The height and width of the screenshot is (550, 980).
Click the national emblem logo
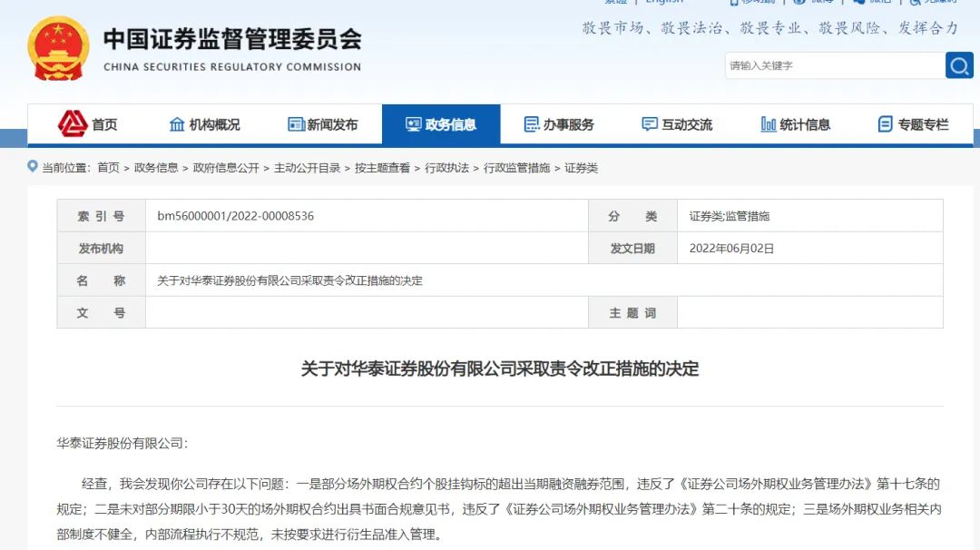pos(58,48)
